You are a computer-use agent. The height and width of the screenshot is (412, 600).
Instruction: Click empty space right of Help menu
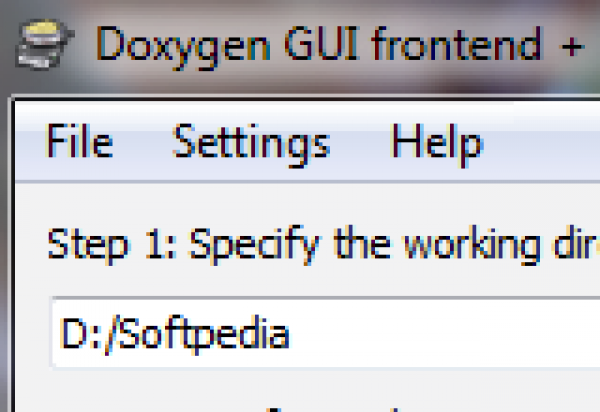pos(545,143)
